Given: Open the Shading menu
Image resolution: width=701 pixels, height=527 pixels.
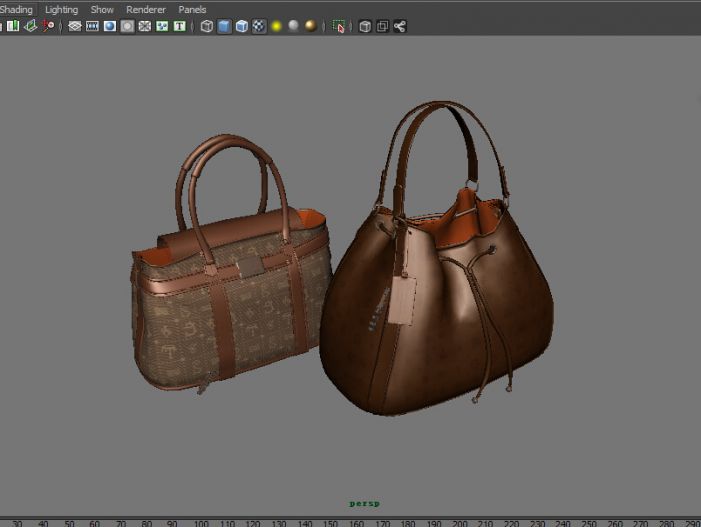Looking at the screenshot, I should tap(16, 9).
